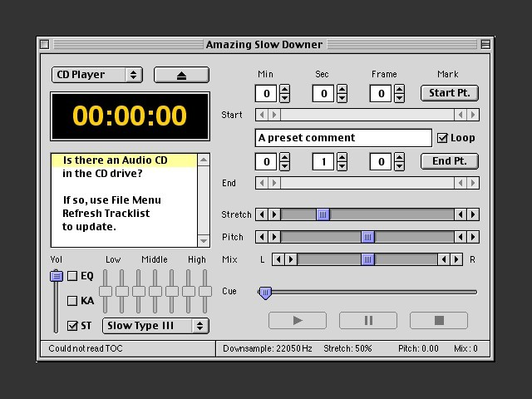532x399 pixels.
Task: Click the Vol volume slider thumb
Action: coord(57,276)
